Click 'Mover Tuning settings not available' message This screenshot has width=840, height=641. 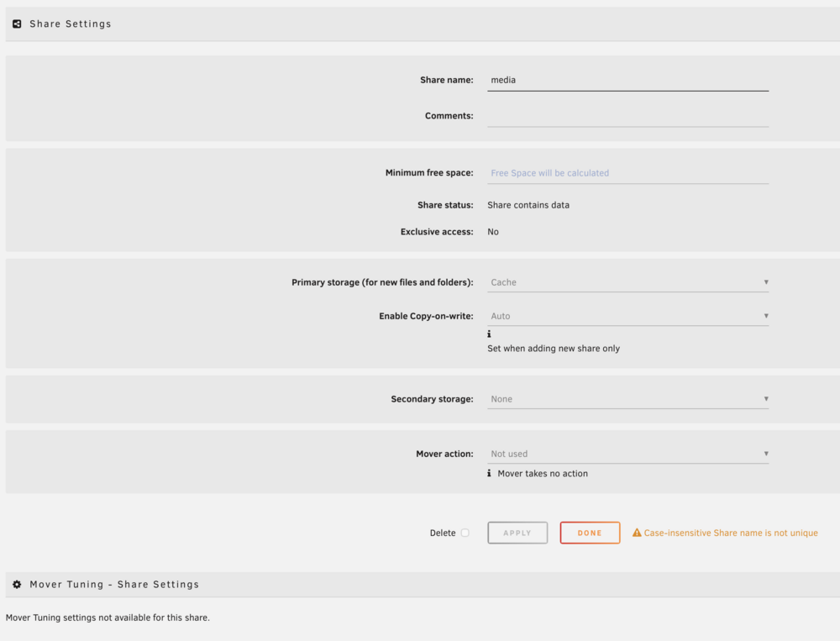[x=108, y=617]
